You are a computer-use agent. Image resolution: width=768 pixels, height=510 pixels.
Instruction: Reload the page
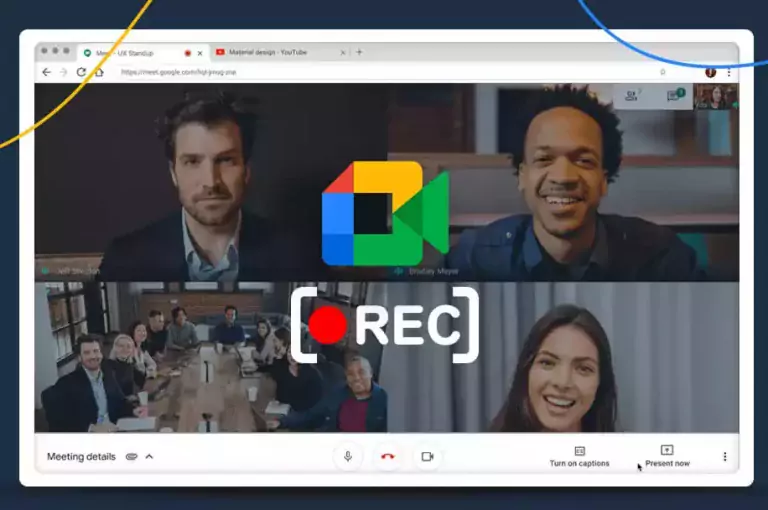[81, 73]
